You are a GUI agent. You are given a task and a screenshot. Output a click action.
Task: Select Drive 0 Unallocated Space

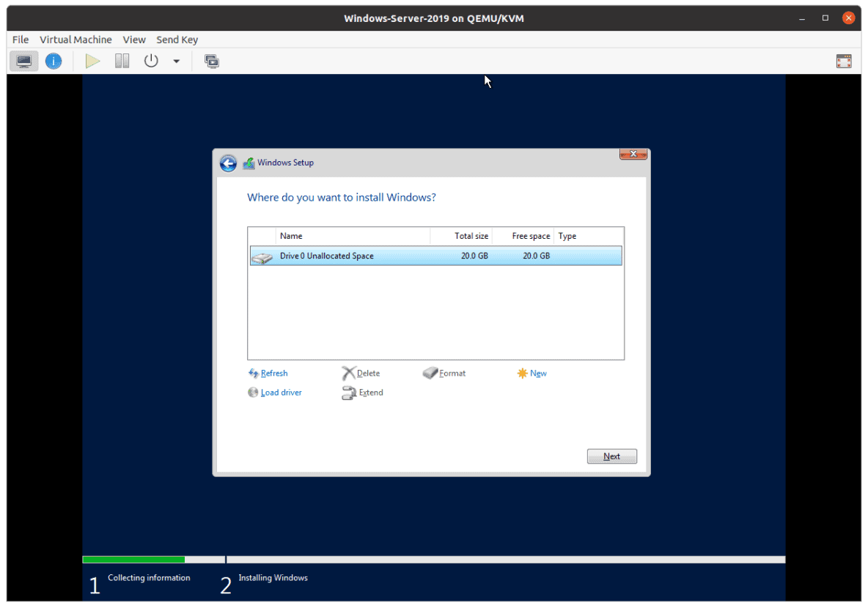435,256
